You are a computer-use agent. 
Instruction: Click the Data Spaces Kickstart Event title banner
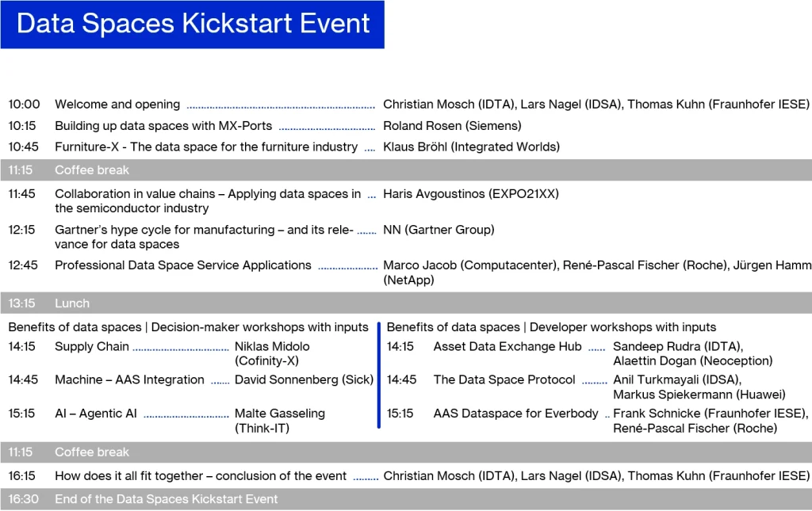(193, 24)
